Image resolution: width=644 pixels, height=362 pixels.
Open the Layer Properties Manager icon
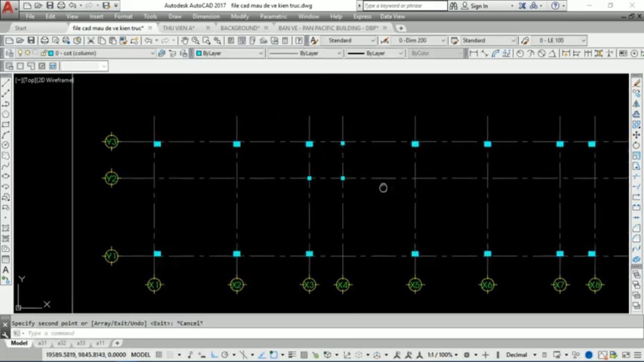tap(9, 53)
